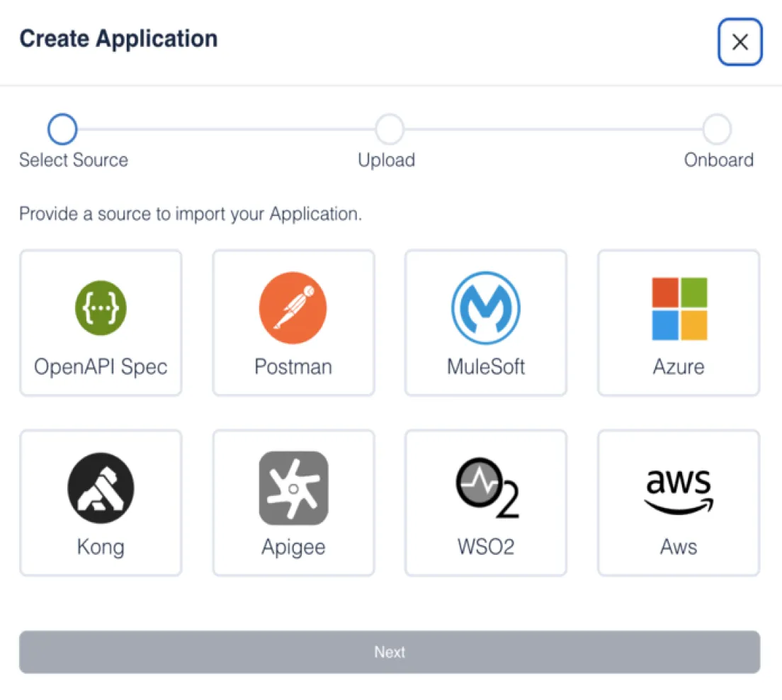The height and width of the screenshot is (700, 782).
Task: Click the Select Source step label
Action: (74, 160)
